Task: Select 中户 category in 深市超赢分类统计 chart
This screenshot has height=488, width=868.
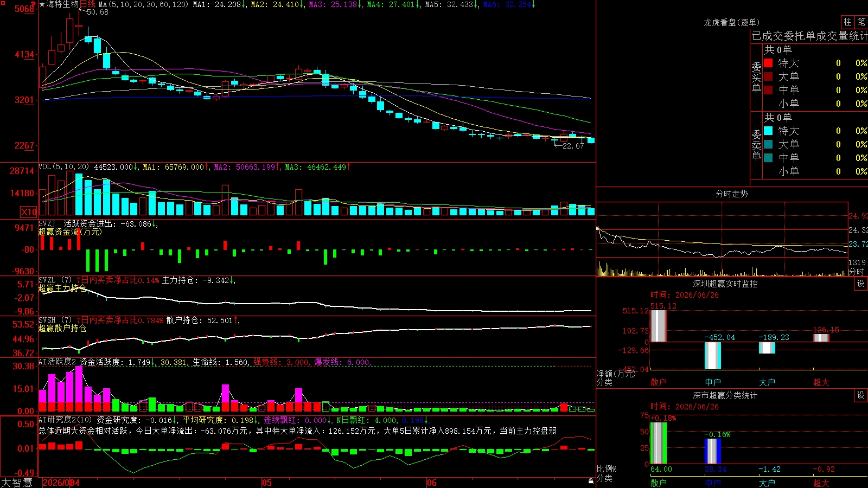Action: 713,483
